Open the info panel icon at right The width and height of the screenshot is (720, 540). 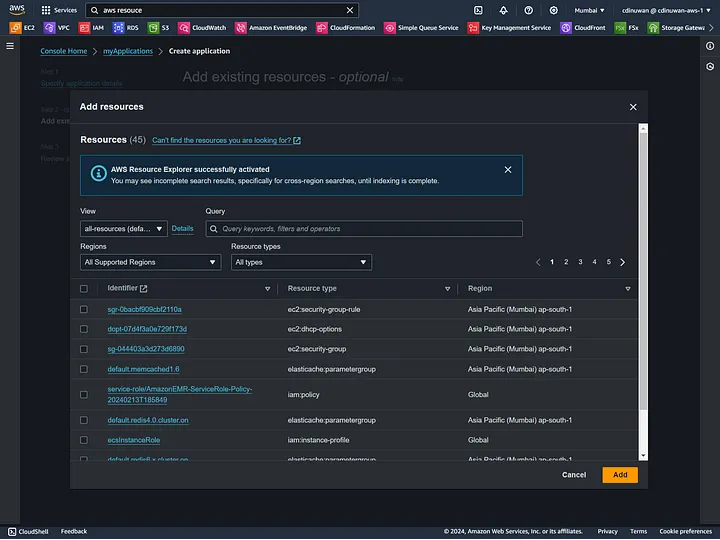pos(710,46)
